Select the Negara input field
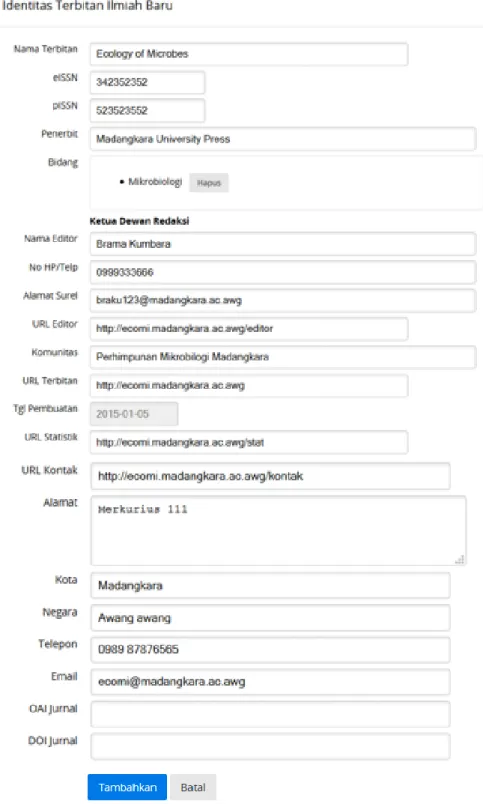Image resolution: width=483 pixels, height=804 pixels. (271, 617)
